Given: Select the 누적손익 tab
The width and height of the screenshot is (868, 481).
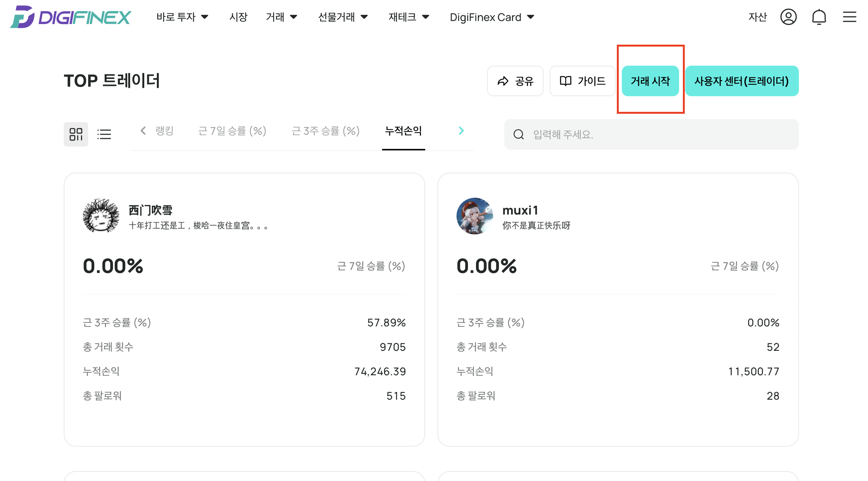Looking at the screenshot, I should 403,131.
